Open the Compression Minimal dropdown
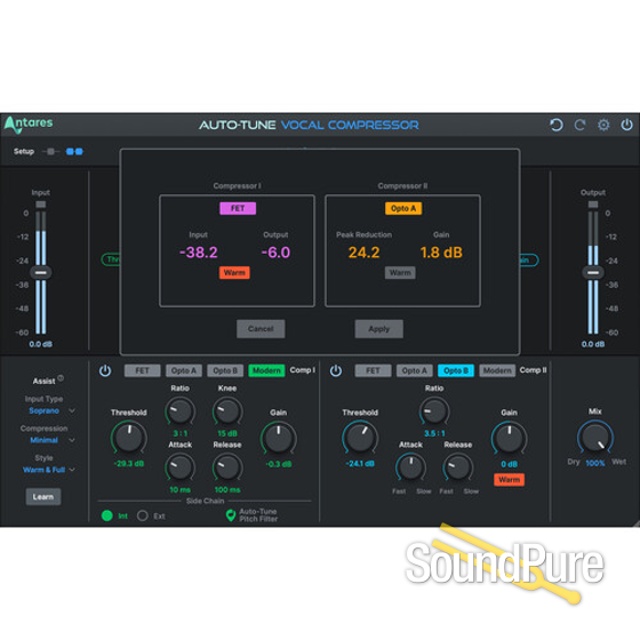The width and height of the screenshot is (640, 640). [x=52, y=440]
